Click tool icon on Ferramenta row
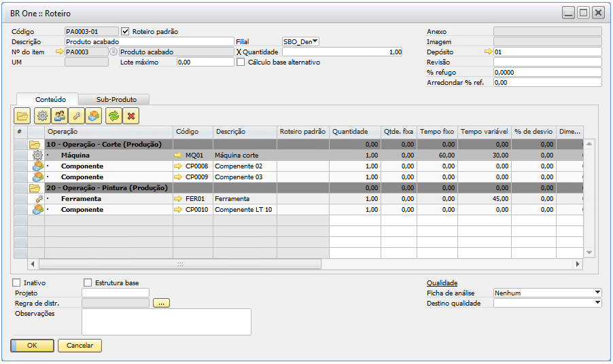Viewport: 613px width, 364px height. click(39, 199)
